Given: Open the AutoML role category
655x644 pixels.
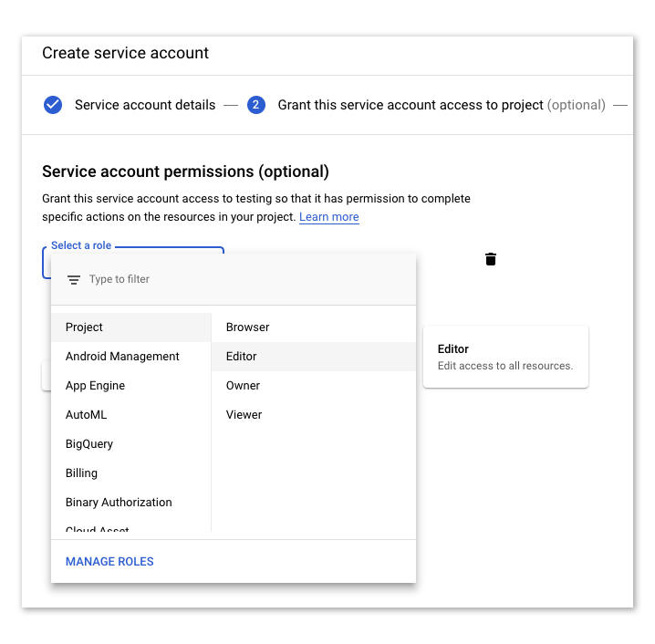Looking at the screenshot, I should click(86, 415).
